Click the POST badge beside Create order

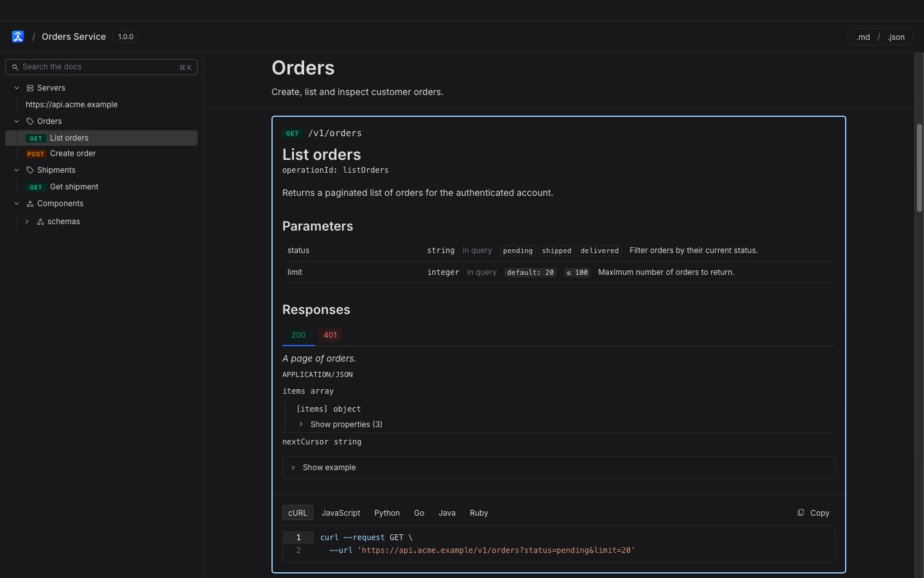click(x=36, y=153)
